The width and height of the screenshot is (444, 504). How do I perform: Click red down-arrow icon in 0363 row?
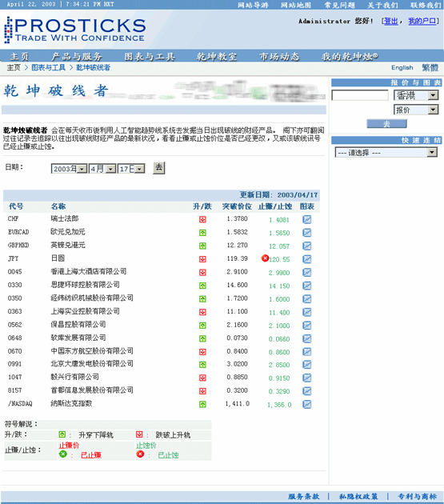pyautogui.click(x=202, y=312)
